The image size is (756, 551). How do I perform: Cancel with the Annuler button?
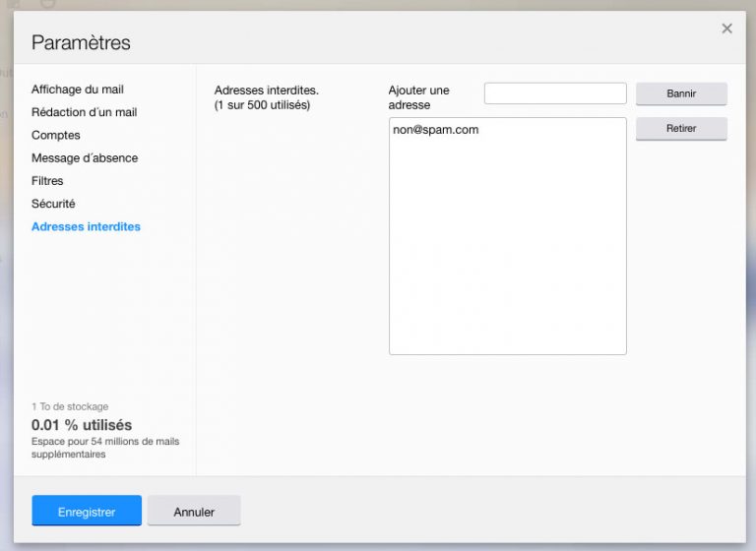194,512
